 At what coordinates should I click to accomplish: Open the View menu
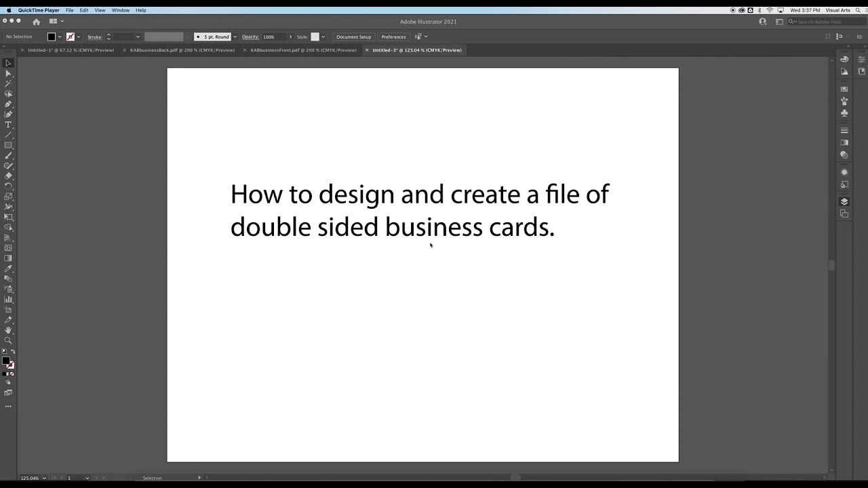pos(100,10)
